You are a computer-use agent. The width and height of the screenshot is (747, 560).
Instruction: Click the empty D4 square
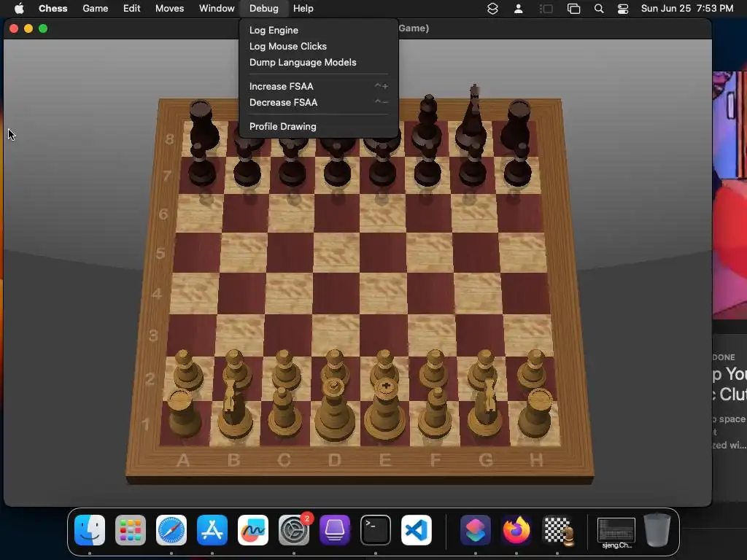click(x=336, y=293)
